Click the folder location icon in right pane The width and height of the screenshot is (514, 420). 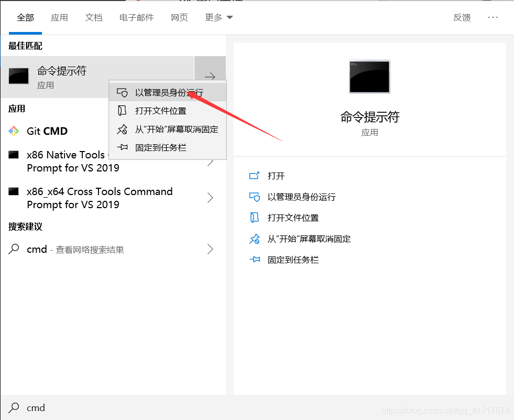pyautogui.click(x=254, y=218)
